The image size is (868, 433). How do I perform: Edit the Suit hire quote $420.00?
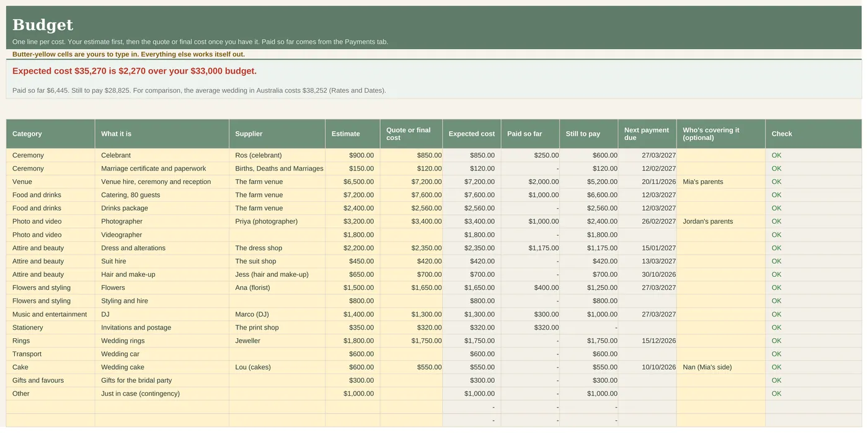coord(411,261)
